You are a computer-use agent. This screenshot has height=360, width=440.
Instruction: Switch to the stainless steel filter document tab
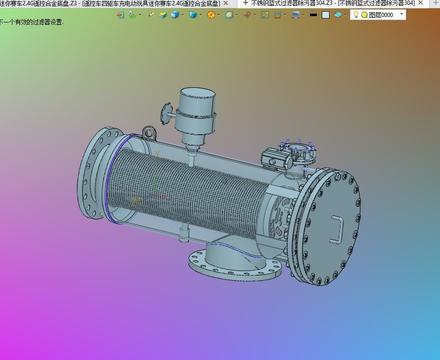pyautogui.click(x=332, y=3)
